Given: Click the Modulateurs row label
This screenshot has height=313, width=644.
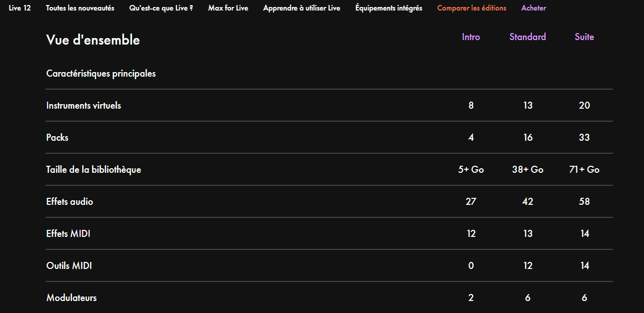Looking at the screenshot, I should (x=72, y=298).
